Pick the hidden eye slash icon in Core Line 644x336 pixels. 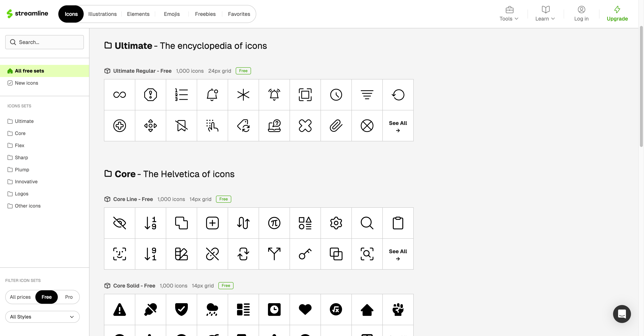(x=119, y=223)
